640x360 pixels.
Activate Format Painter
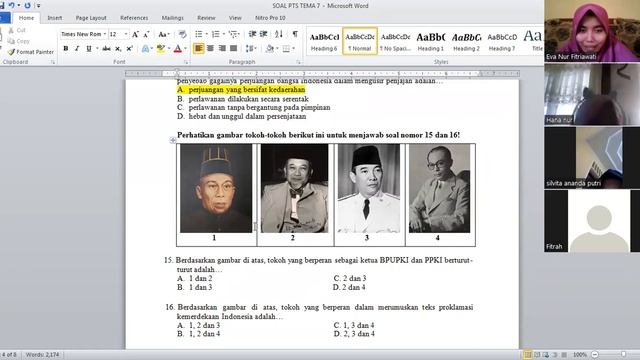(31, 52)
